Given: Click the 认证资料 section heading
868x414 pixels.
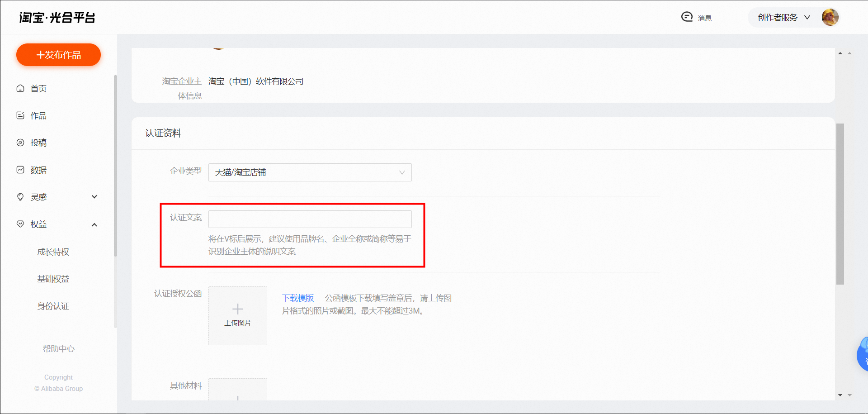Looking at the screenshot, I should pos(163,133).
